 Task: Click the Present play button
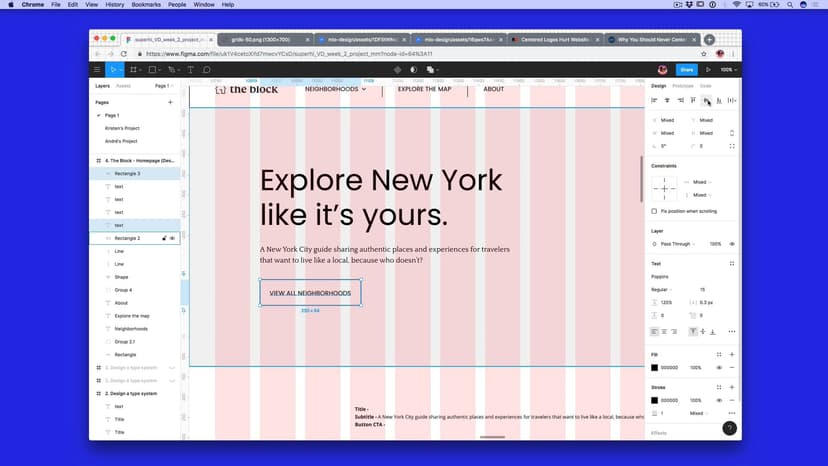[x=708, y=70]
